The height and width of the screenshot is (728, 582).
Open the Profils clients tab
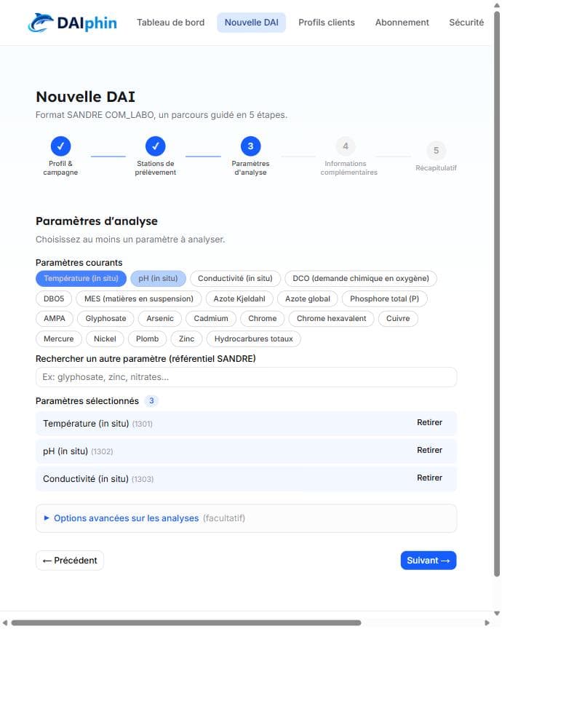(x=326, y=23)
